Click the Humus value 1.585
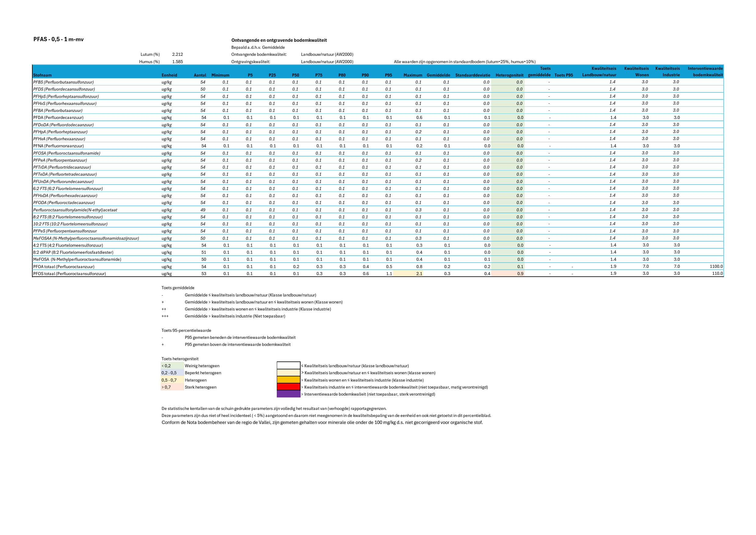This screenshot has width=756, height=535. 177,62
